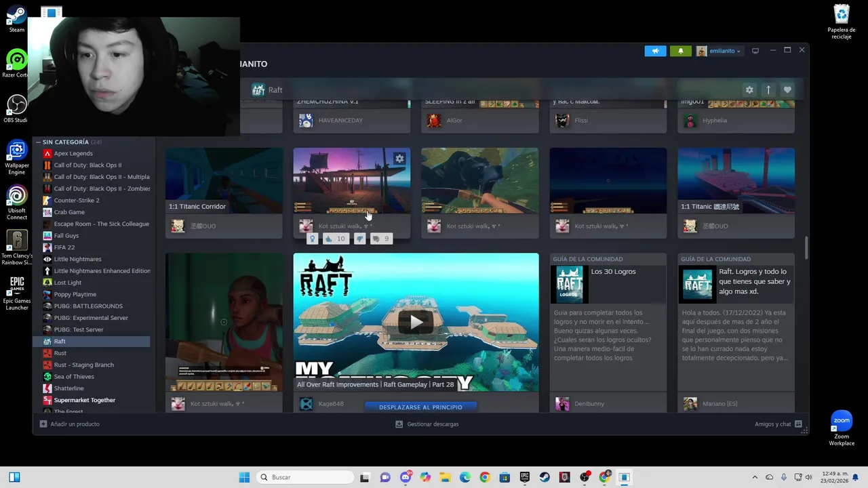Open Zoom Workplace desktop icon
The image size is (868, 488).
842,428
